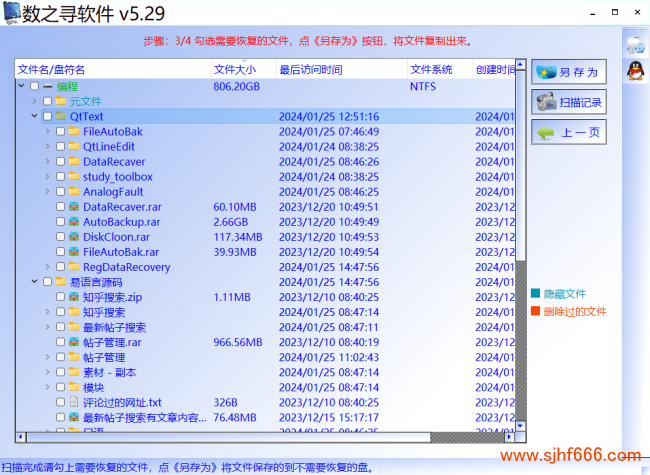Click the horizontal scrollbar left arrow
Screen dimensions: 650x475
tap(21, 437)
